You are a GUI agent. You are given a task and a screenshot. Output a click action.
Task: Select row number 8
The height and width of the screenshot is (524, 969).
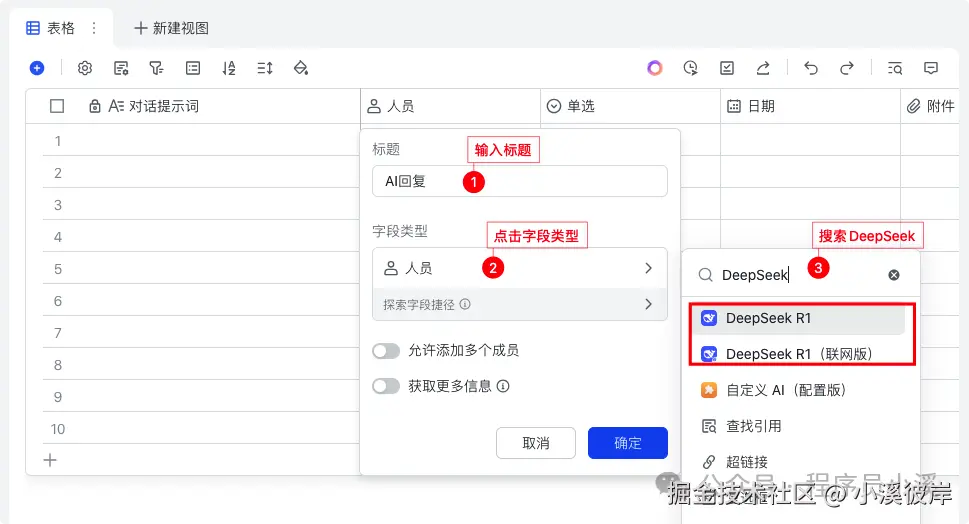(57, 365)
